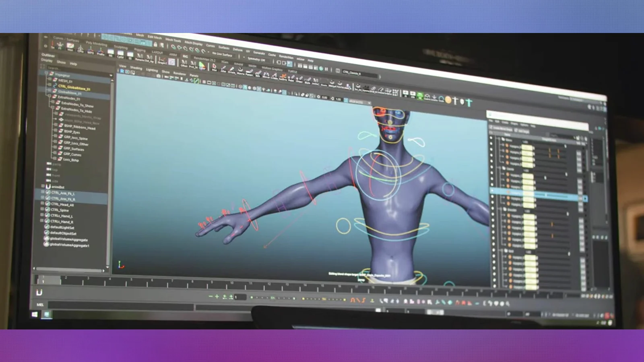Select the CTRL_Spine set
The image size is (644, 362).
pos(60,210)
